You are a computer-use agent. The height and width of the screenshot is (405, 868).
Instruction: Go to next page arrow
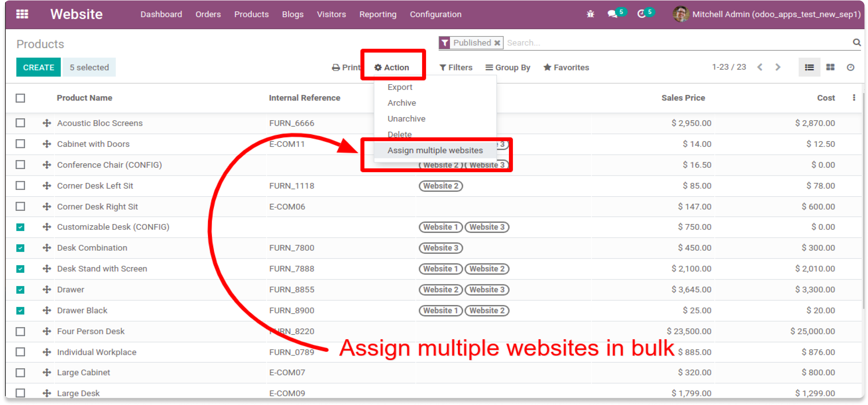point(778,67)
